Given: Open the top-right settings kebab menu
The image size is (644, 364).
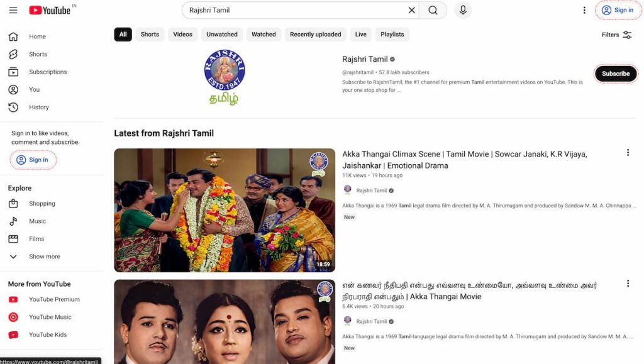Looking at the screenshot, I should (x=584, y=10).
